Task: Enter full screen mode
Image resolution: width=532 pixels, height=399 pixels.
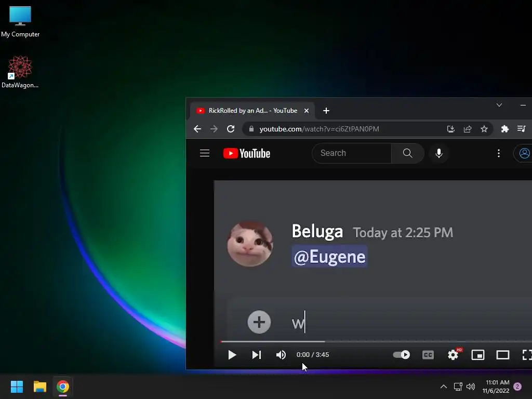Action: [527, 355]
